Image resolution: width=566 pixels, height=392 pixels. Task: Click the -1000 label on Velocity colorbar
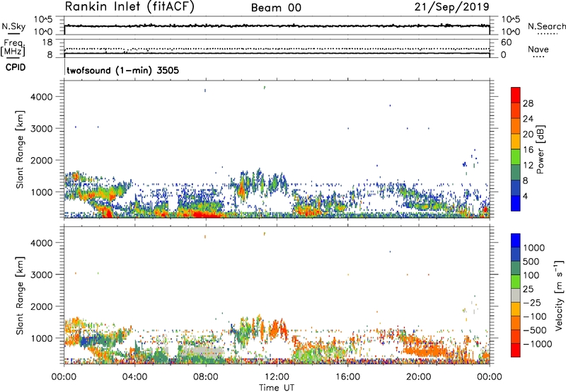537,344
